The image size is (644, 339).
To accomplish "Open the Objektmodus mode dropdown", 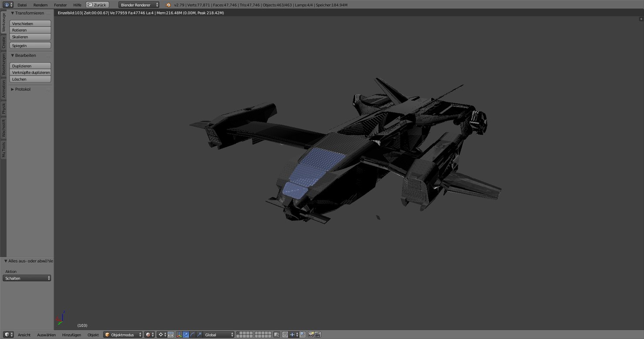I will coord(122,335).
